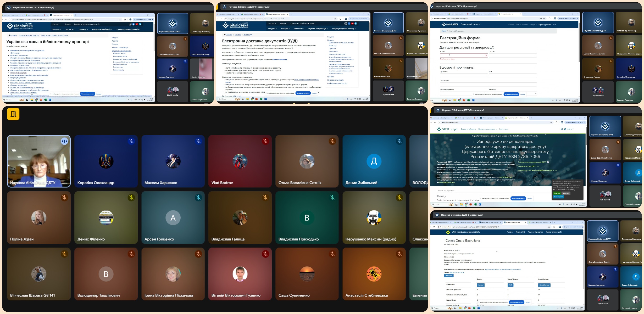Click the magnifier search icon in the SBTU.repo header
The height and width of the screenshot is (314, 644).
click(562, 129)
